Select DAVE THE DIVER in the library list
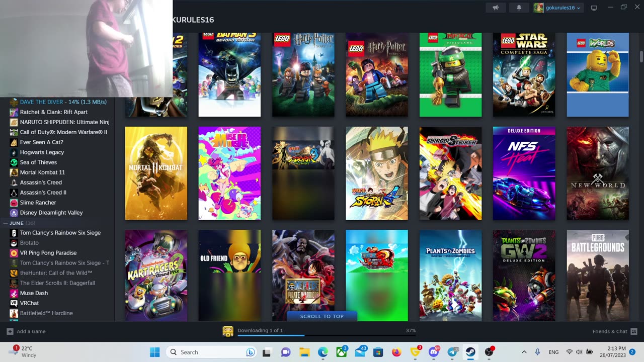 coord(63,102)
